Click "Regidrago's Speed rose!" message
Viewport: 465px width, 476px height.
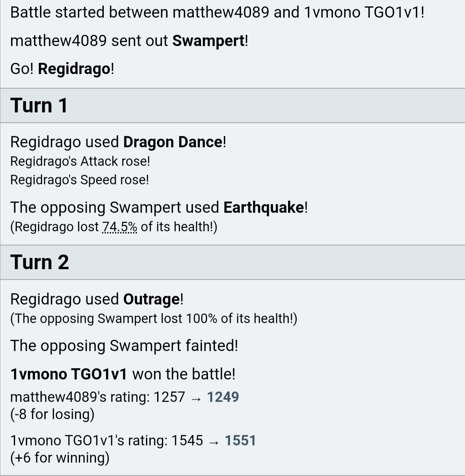click(x=80, y=180)
